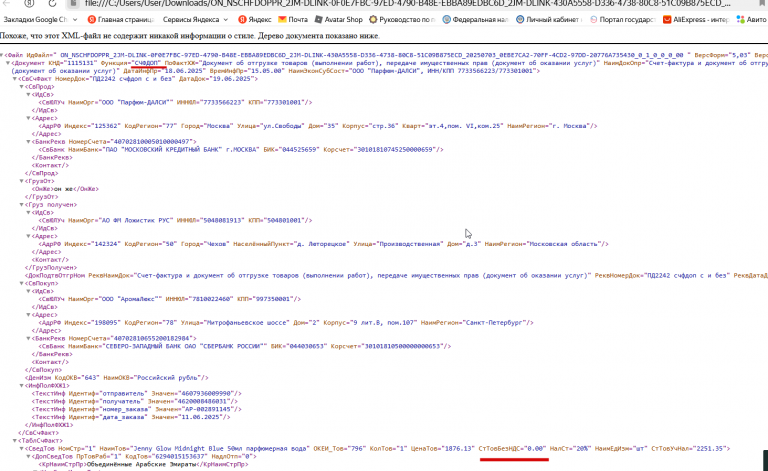Collapse the СвПокуп node triangle

[22, 283]
